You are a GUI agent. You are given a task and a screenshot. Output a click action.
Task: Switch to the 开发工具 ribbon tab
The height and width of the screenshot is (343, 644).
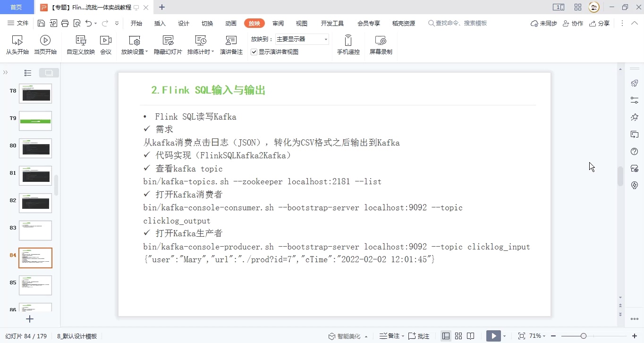click(332, 23)
